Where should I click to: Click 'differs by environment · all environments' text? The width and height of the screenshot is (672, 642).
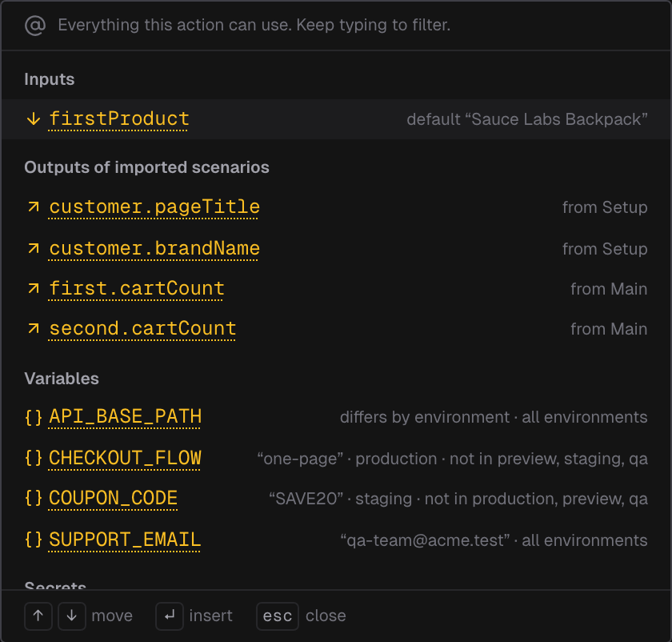[x=494, y=417]
